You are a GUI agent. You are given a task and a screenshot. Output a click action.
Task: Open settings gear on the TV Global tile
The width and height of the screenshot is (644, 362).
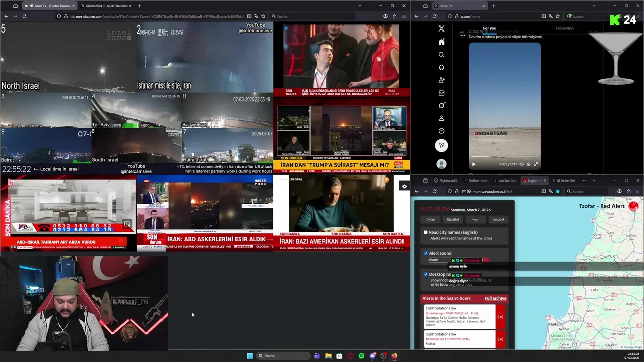click(404, 186)
